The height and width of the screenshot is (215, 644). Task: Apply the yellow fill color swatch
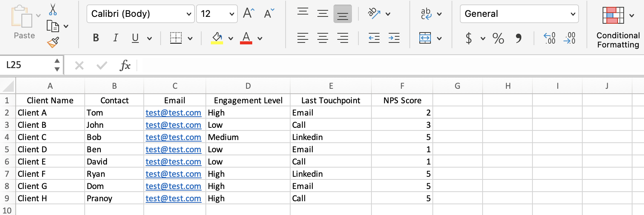(x=217, y=38)
